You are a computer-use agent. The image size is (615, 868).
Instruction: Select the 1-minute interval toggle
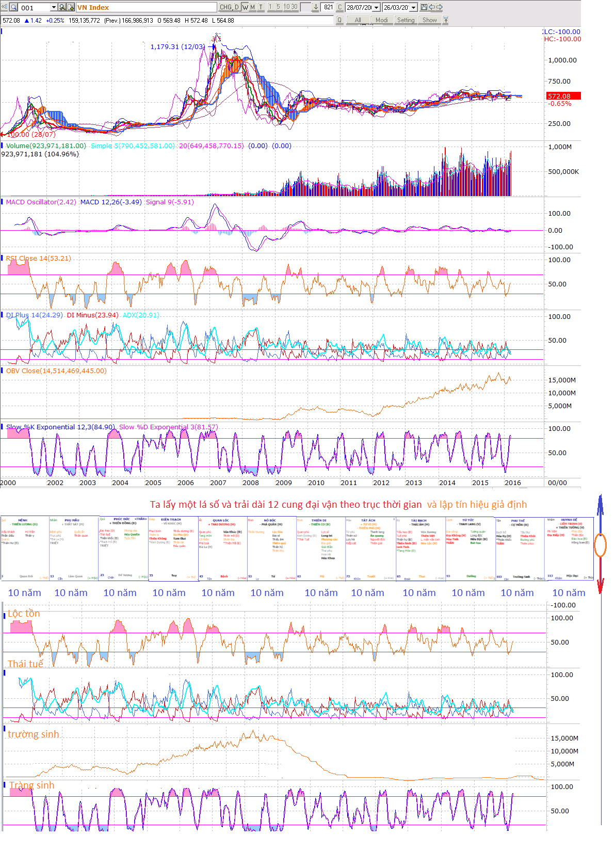tap(270, 7)
